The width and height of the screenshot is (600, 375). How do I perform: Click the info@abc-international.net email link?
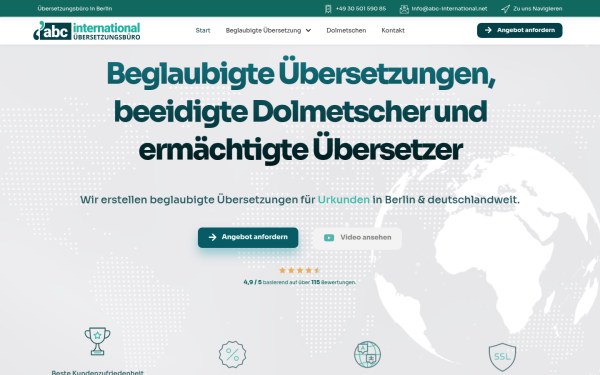[x=449, y=8]
